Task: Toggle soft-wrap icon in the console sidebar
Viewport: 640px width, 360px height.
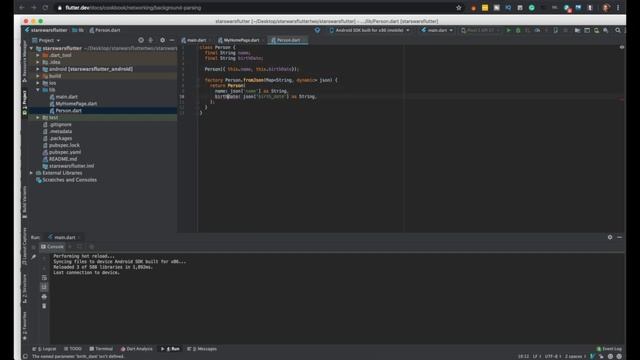Action: [44, 278]
